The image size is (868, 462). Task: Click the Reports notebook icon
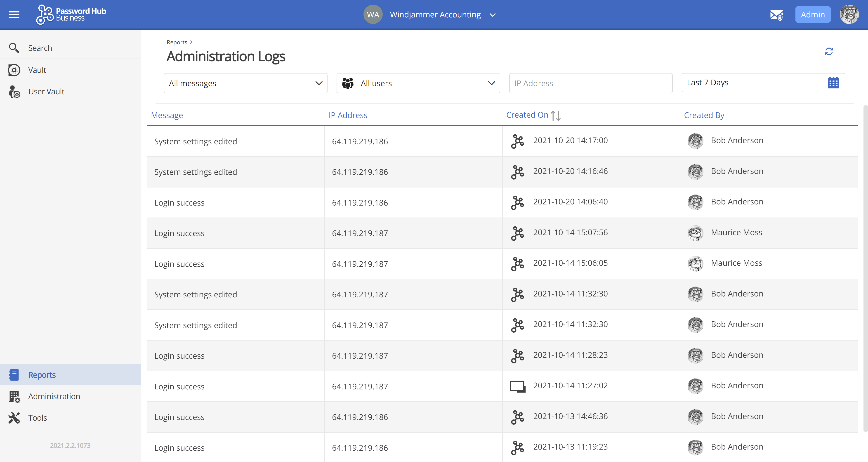(14, 374)
